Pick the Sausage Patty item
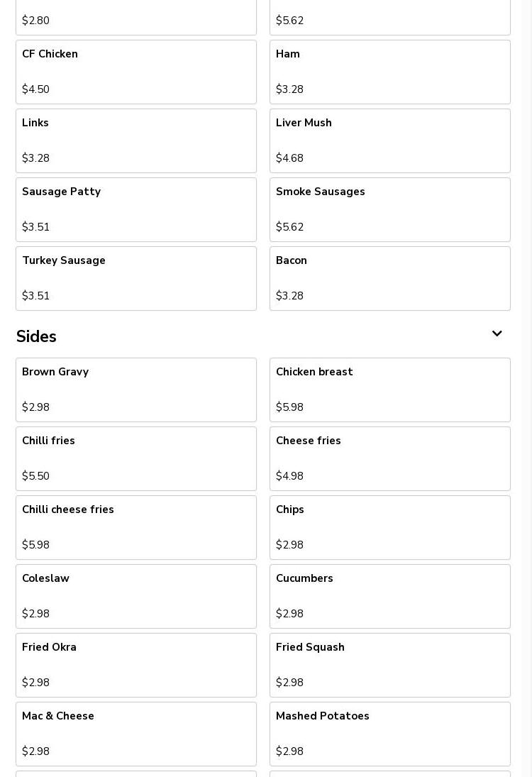Image resolution: width=532 pixels, height=777 pixels. [x=136, y=209]
